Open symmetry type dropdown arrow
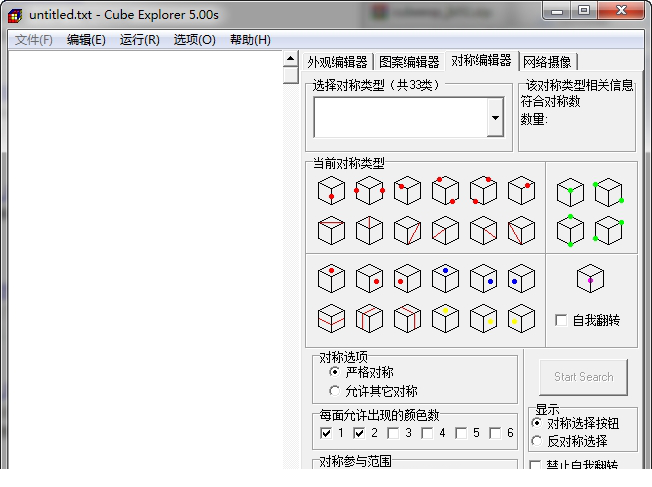 point(495,118)
